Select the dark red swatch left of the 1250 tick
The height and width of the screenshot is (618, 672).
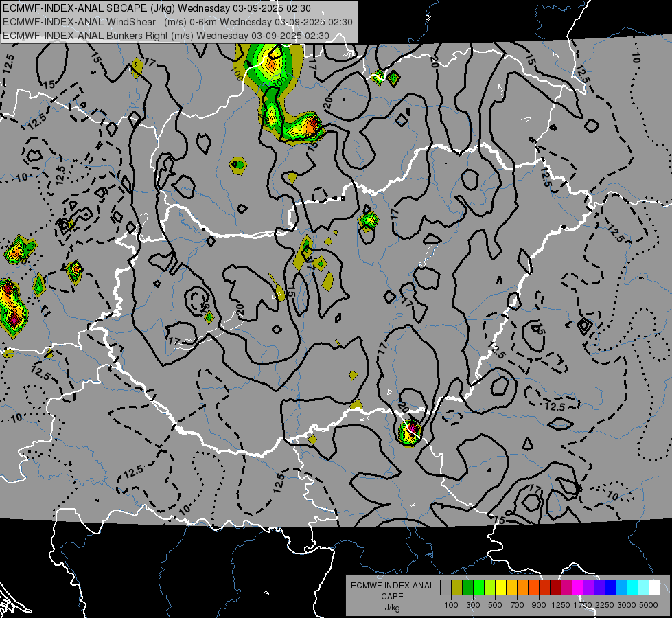[x=556, y=588]
